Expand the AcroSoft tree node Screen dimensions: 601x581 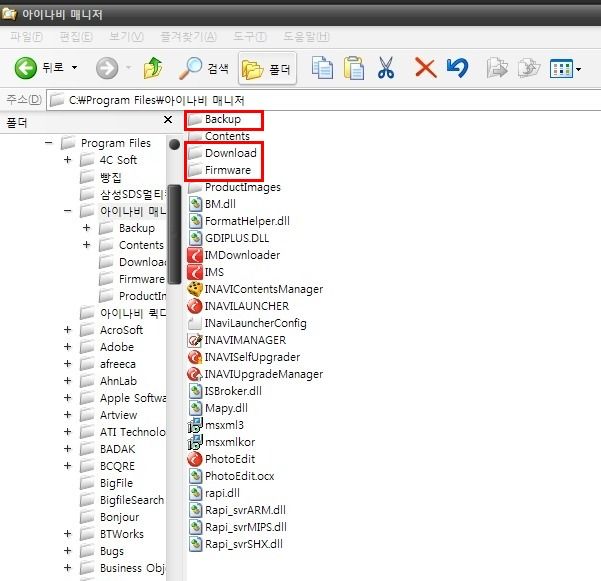click(67, 330)
